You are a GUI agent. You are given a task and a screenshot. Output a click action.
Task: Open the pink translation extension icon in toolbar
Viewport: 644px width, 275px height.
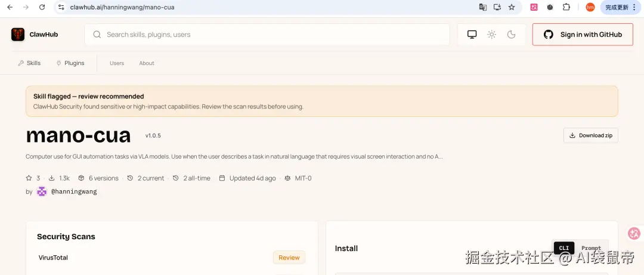534,7
